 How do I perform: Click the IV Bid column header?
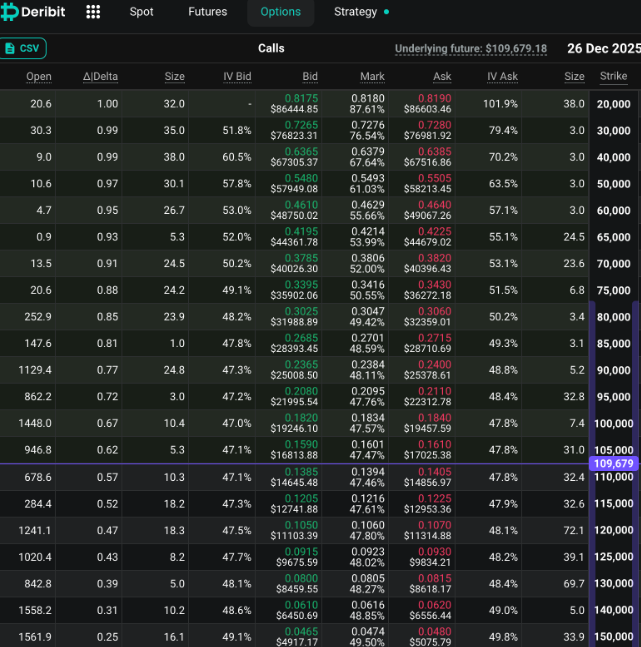tap(237, 76)
